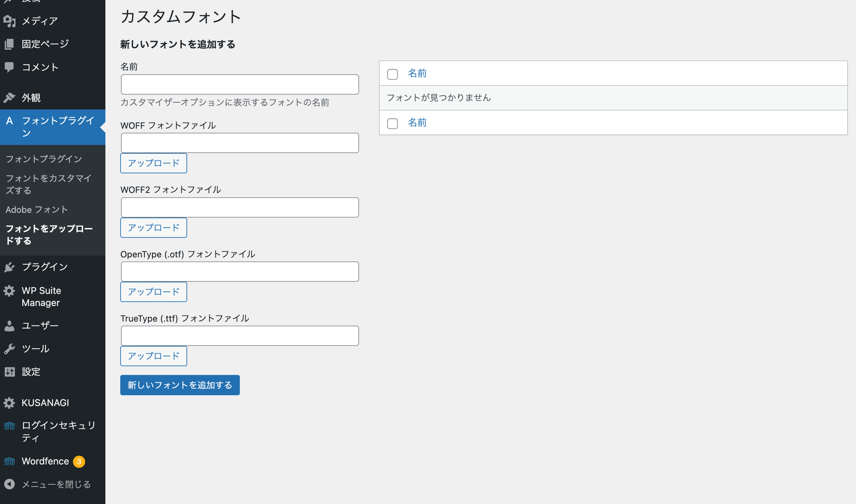Click the Wordfence notification badge 3
Viewport: 856px width, 504px height.
(79, 461)
